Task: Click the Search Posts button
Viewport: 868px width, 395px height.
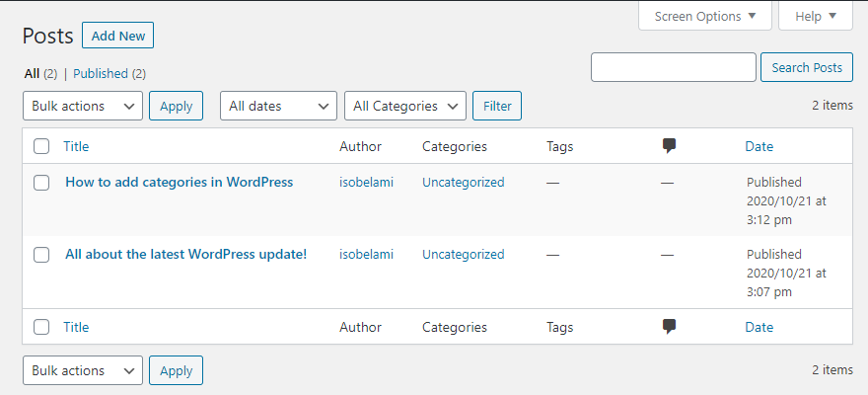Action: coord(807,67)
